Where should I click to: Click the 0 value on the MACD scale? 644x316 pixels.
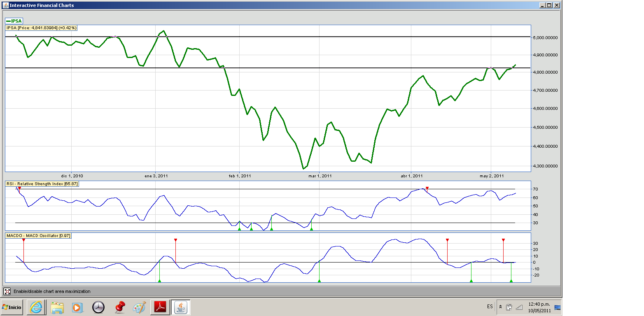534,263
